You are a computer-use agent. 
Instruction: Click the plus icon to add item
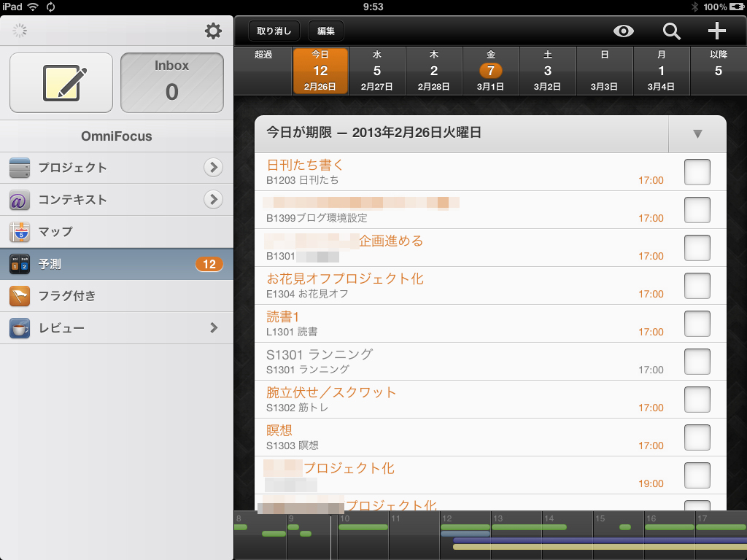click(717, 31)
